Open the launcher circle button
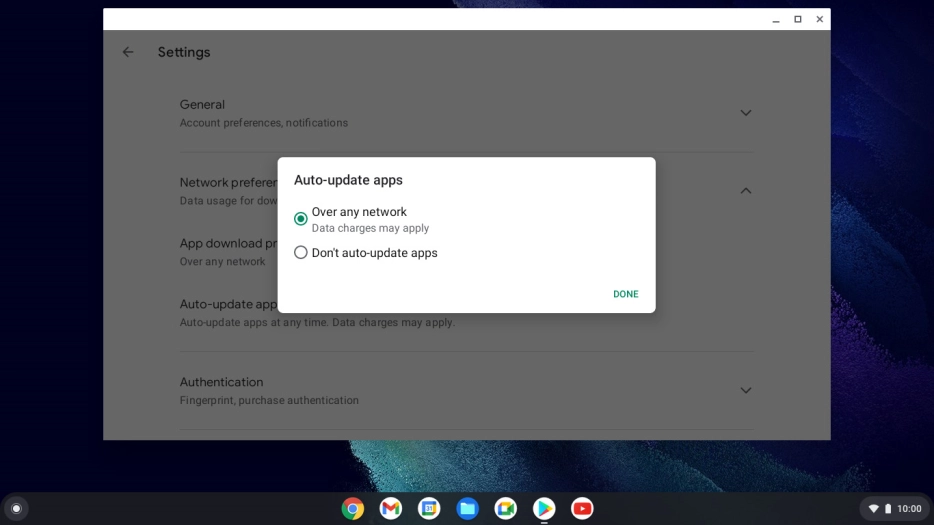The height and width of the screenshot is (525, 934). point(16,508)
